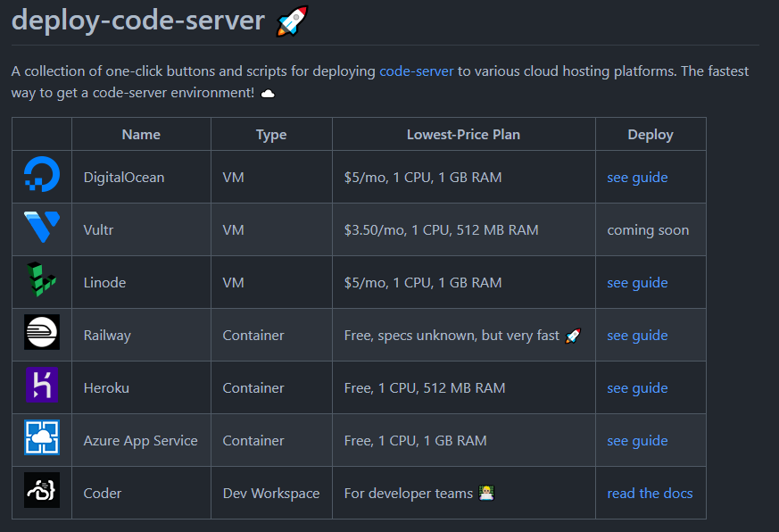Click the 'coming soon' text in Vultr row
779x532 pixels.
coord(649,230)
